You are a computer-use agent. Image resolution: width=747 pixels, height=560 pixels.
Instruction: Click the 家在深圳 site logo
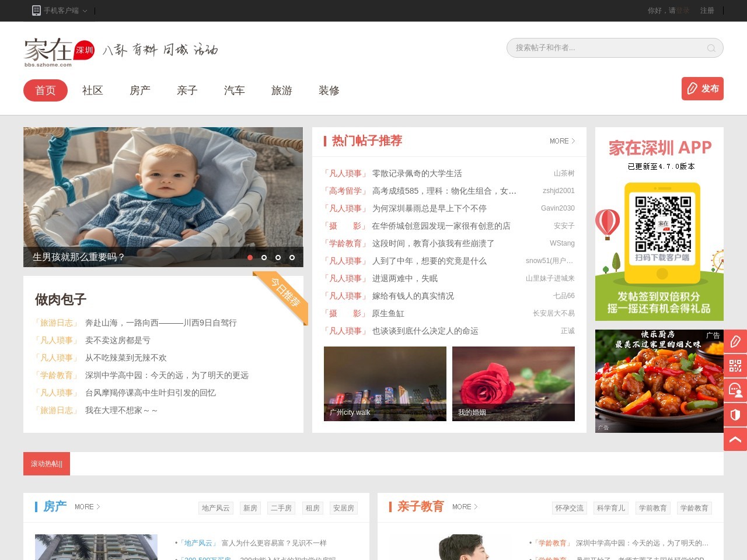coord(58,51)
